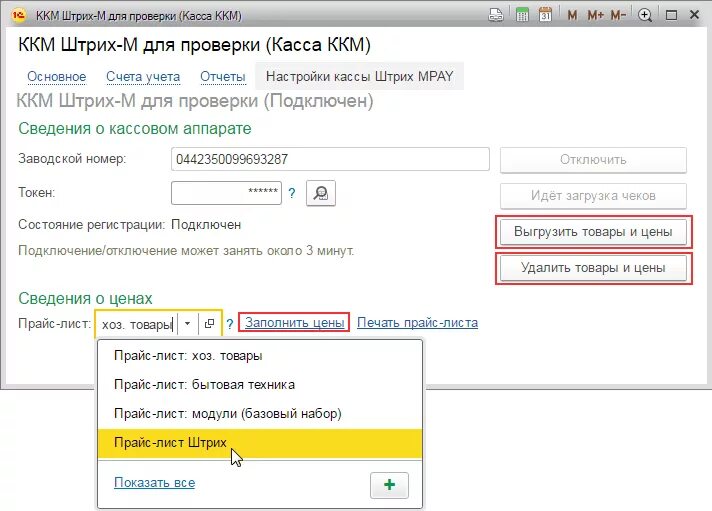Click the Прайс-лист text input field
The image size is (712, 511).
(137, 324)
